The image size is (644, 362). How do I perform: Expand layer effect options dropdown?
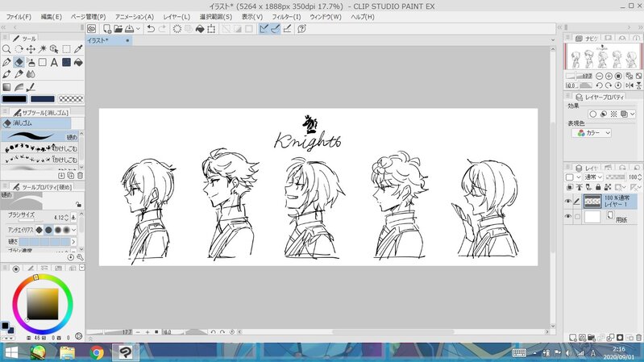pos(633,114)
